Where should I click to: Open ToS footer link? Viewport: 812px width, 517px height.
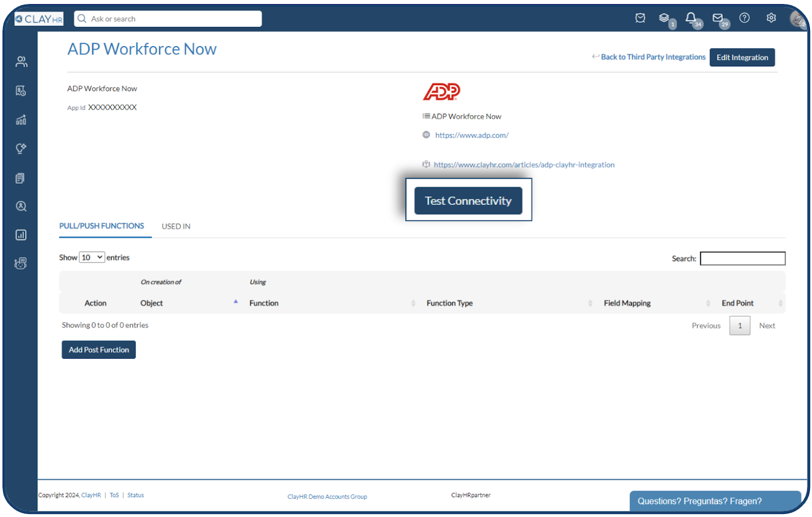(114, 495)
